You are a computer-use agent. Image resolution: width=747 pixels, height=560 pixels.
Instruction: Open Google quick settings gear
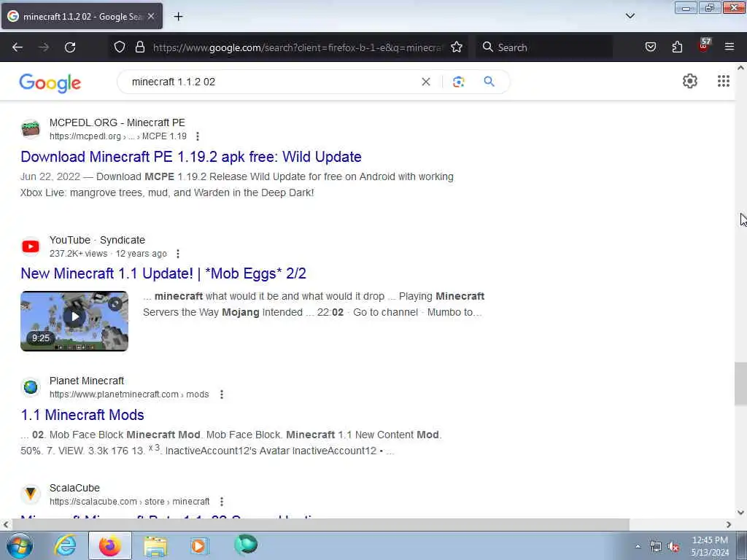coord(690,82)
